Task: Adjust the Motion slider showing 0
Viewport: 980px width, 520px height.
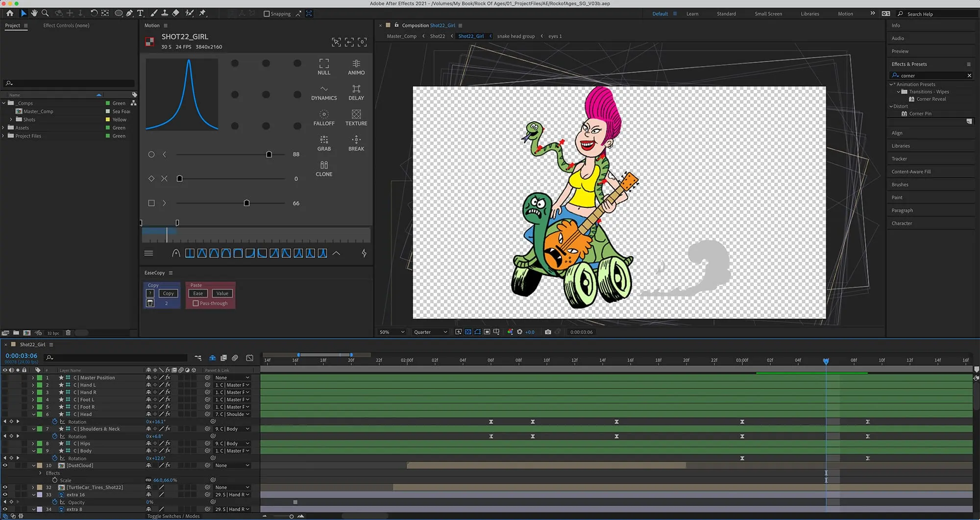Action: pos(179,179)
